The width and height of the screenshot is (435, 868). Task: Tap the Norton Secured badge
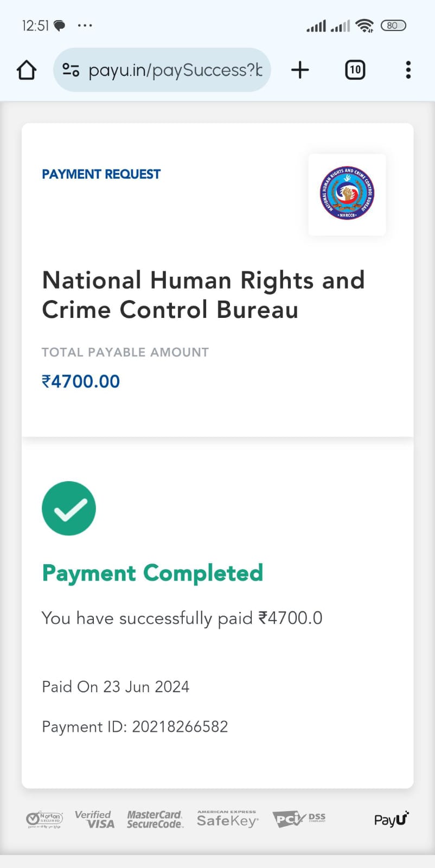point(44,819)
